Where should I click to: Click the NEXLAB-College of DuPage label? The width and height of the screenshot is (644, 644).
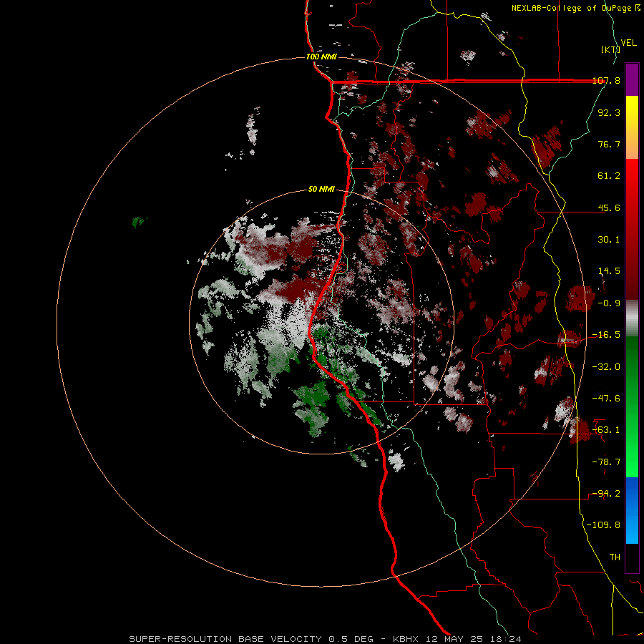571,8
